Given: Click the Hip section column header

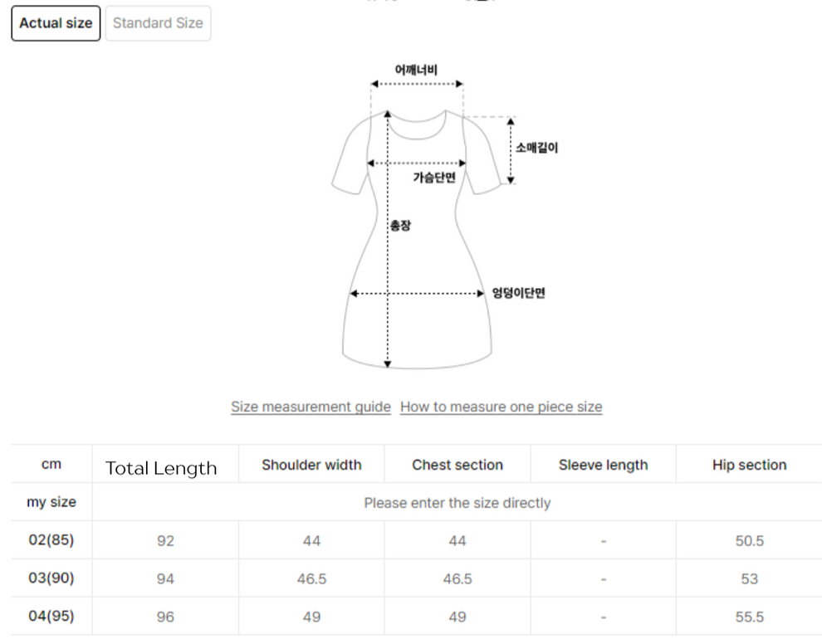Looking at the screenshot, I should [x=749, y=465].
